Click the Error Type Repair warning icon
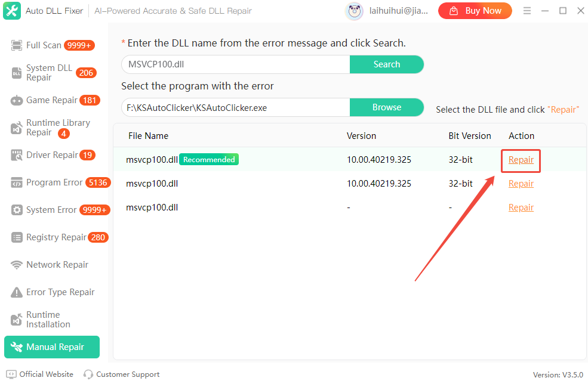Screen dimensions: 588x384 click(x=17, y=292)
